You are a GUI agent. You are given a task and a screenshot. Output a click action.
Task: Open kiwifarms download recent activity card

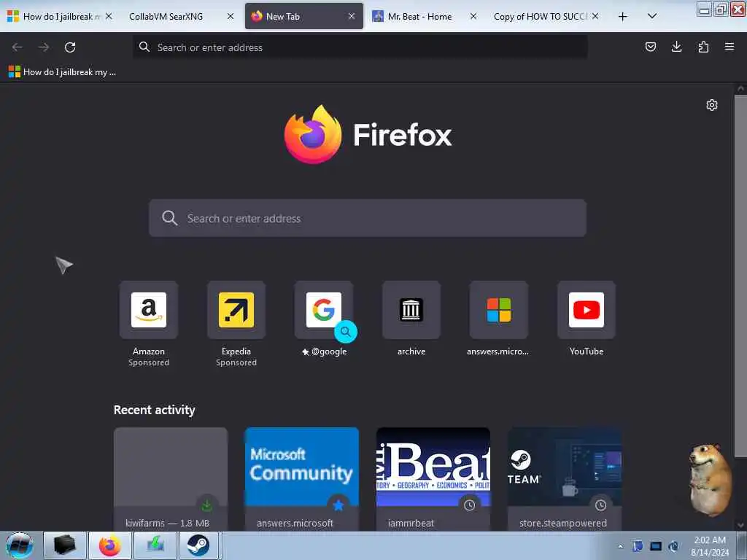click(171, 478)
